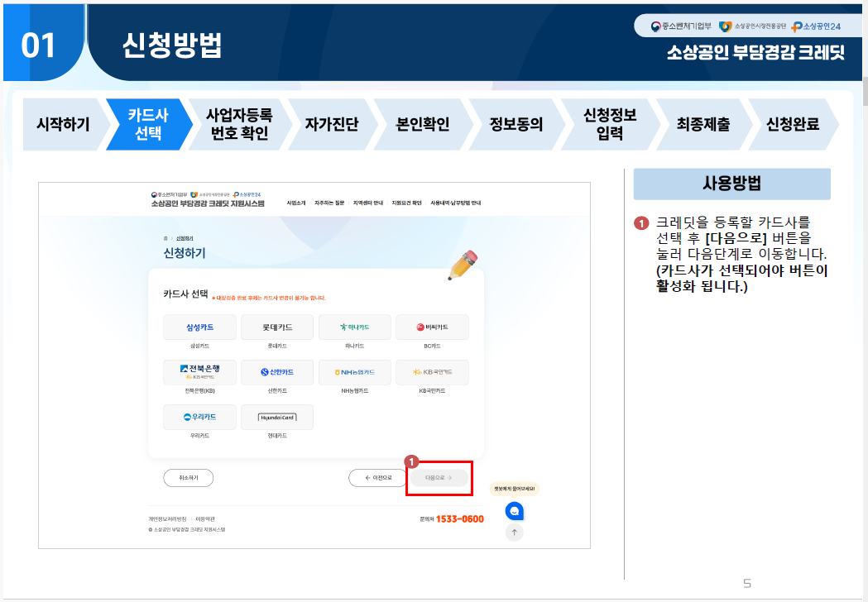Select the 비씨카드 logo card button
868x602 pixels.
[x=432, y=327]
